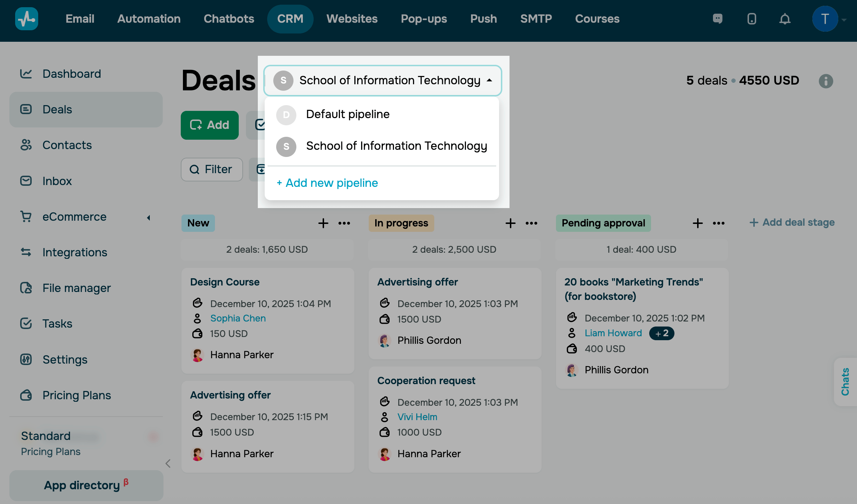Open the Design Course deal card

(225, 282)
